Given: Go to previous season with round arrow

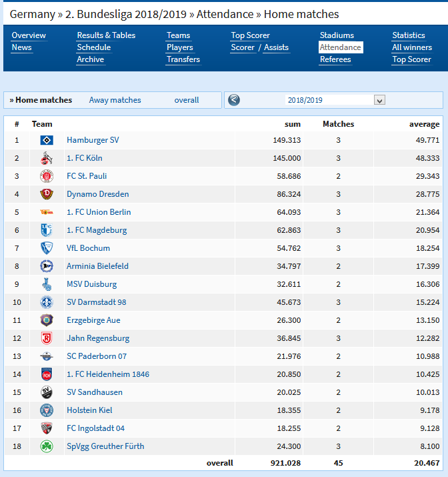Looking at the screenshot, I should pyautogui.click(x=234, y=100).
